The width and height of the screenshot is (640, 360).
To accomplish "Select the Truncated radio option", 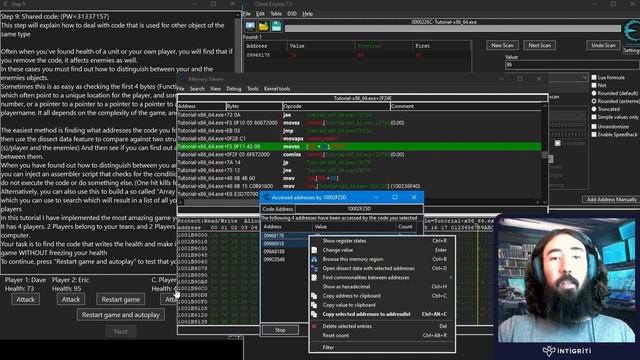I will coord(594,109).
